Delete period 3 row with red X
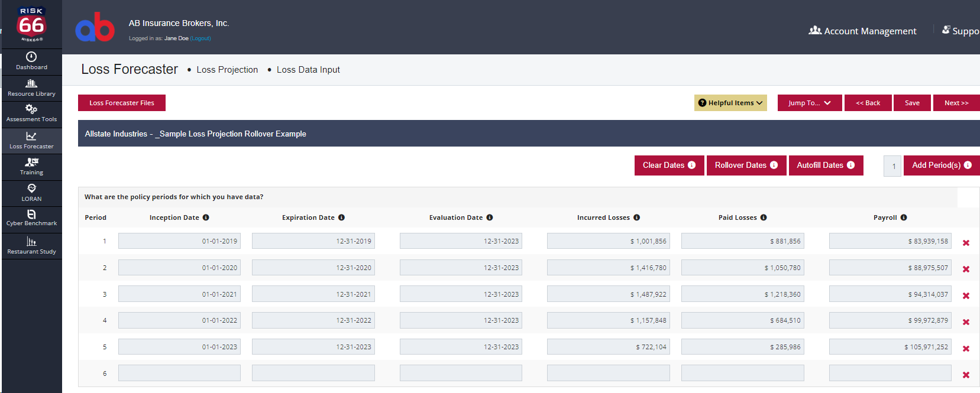 pos(966,295)
